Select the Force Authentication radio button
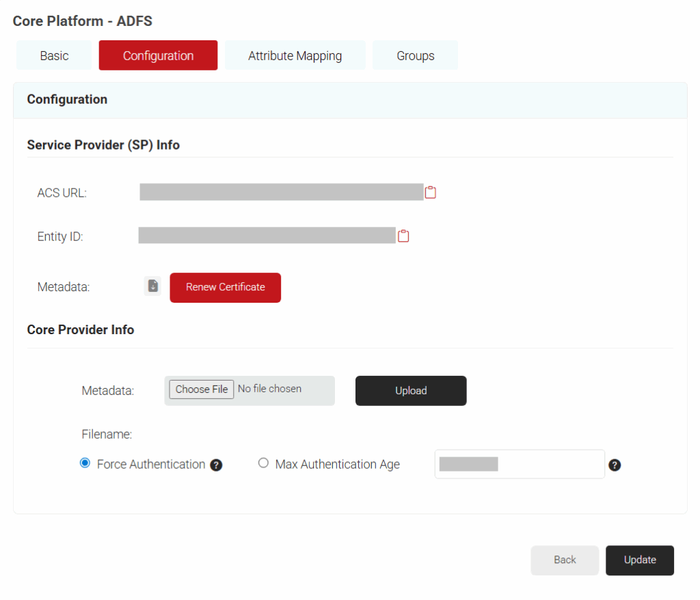This screenshot has height=600, width=700. point(85,463)
